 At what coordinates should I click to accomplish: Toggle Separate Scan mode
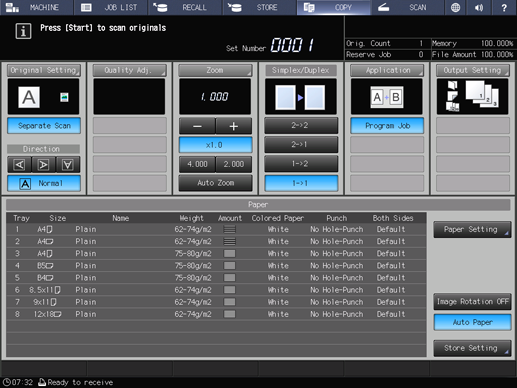[x=44, y=126]
